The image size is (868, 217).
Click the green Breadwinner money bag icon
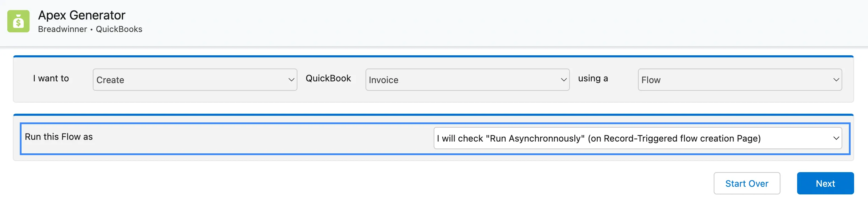click(18, 21)
